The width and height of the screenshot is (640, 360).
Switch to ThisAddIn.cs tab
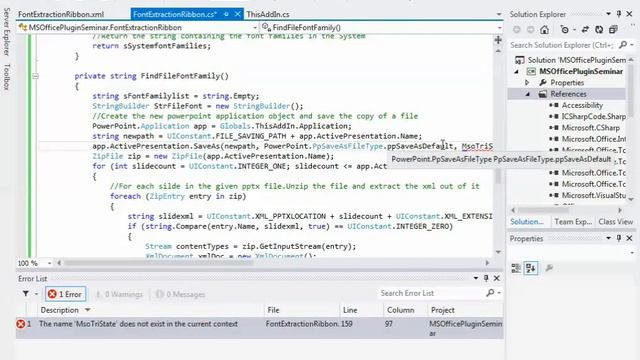point(268,14)
